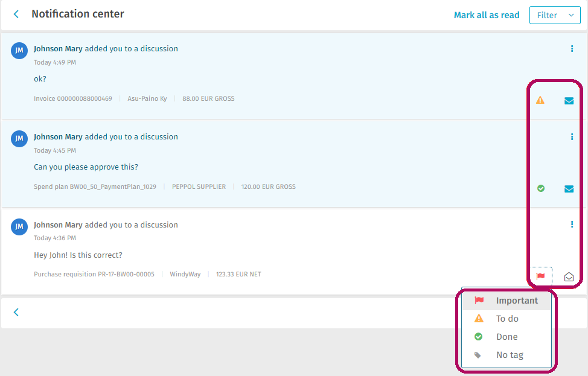Screen dimensions: 588x376
Task: Select Important in the tag menu
Action: pos(507,301)
